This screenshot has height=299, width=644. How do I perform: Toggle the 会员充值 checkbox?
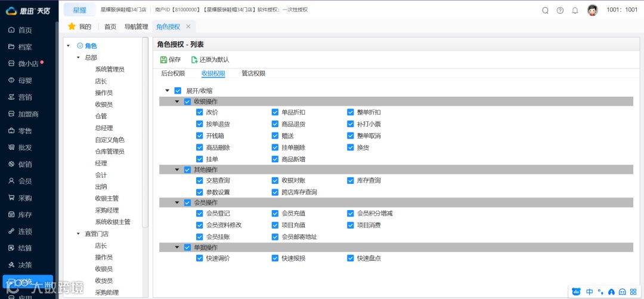[x=275, y=214]
